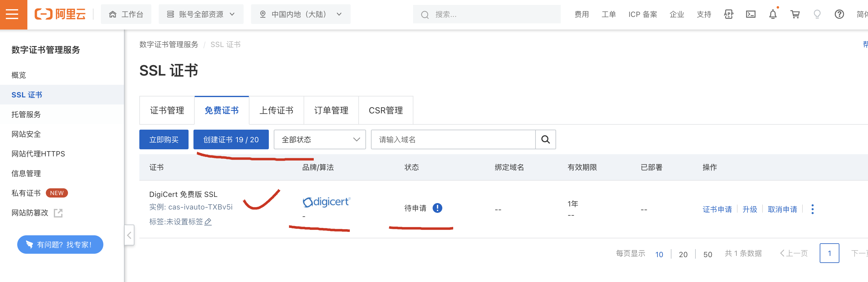Select 托管服务 in the sidebar

(26, 114)
